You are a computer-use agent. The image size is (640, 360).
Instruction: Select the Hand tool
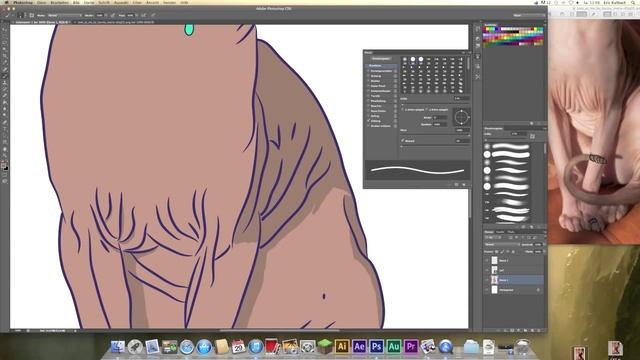tap(5, 149)
